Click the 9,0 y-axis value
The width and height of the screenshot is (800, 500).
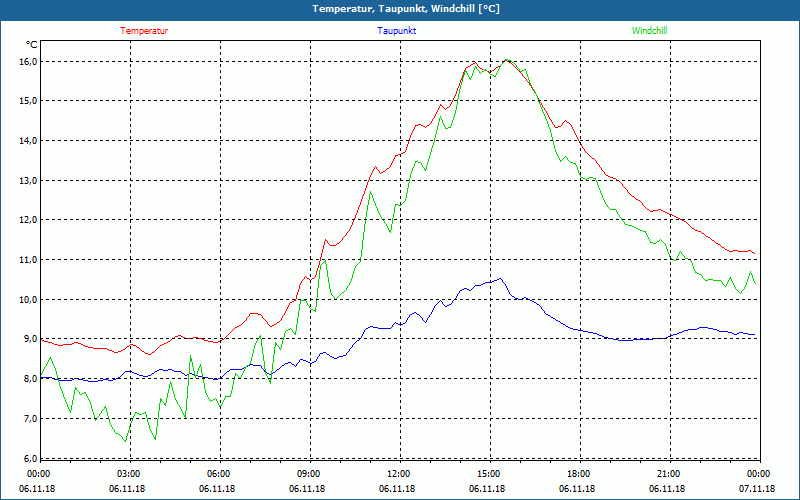point(31,339)
